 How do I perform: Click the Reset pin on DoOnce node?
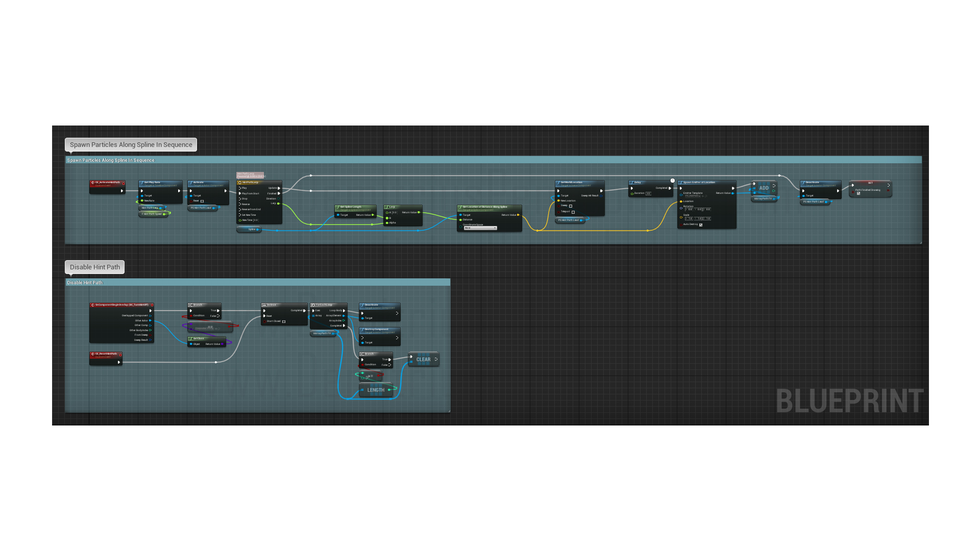(x=264, y=316)
